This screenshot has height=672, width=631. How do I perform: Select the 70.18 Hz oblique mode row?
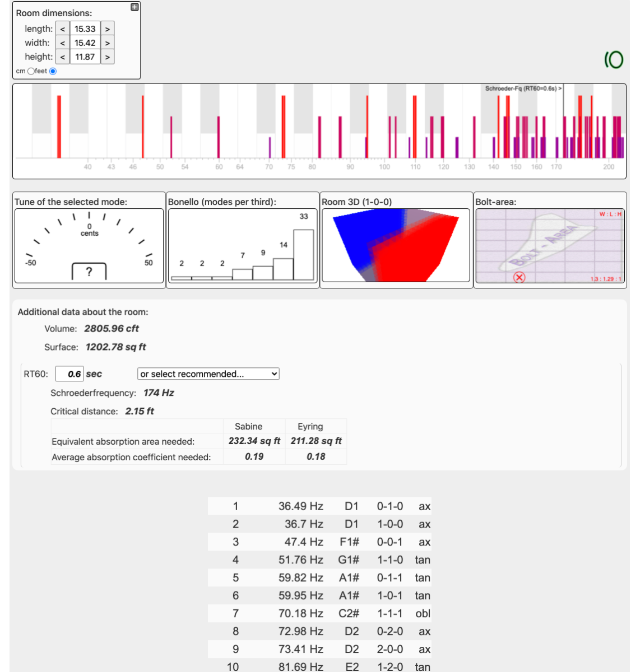319,614
